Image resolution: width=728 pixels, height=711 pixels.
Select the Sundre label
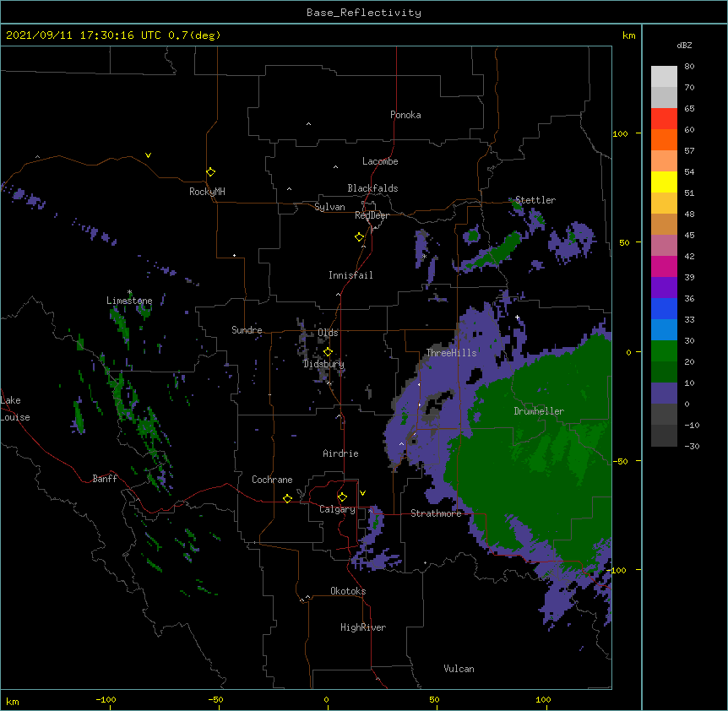point(247,330)
